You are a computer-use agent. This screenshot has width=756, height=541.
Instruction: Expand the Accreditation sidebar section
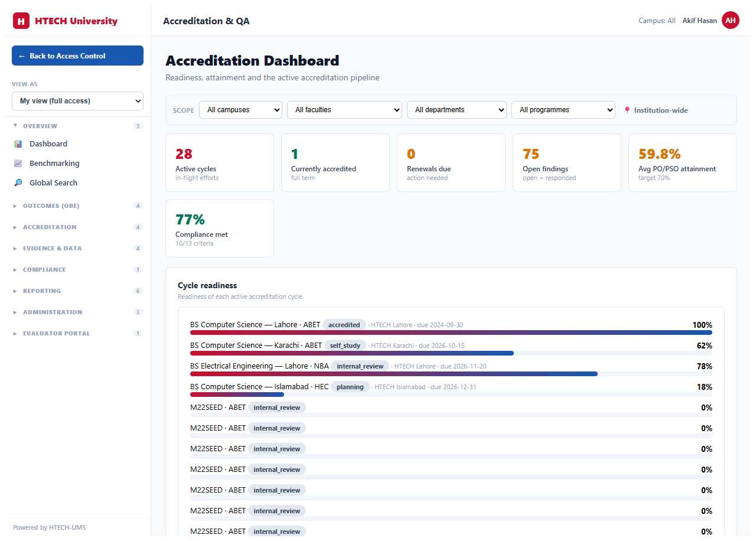[77, 227]
